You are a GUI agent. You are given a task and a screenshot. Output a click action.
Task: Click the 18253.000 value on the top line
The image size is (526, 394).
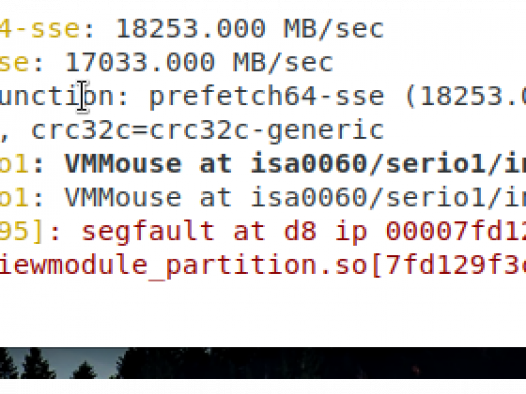(191, 29)
